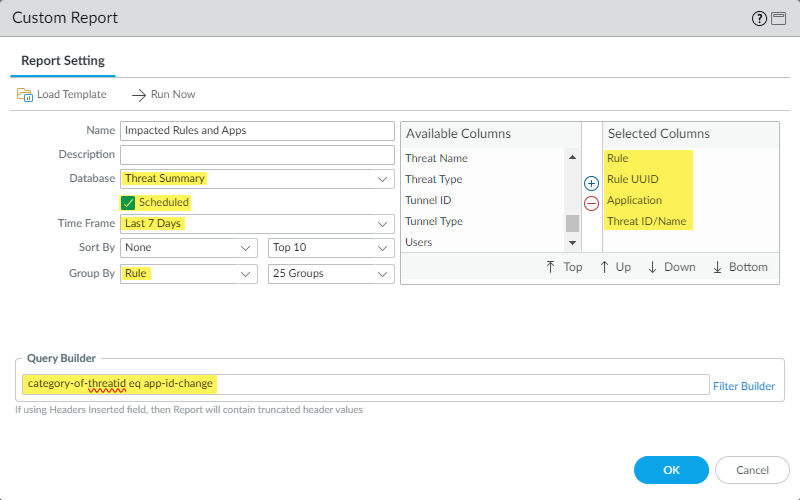Move selected column to Top
Screen dimensions: 800x500
coord(563,267)
